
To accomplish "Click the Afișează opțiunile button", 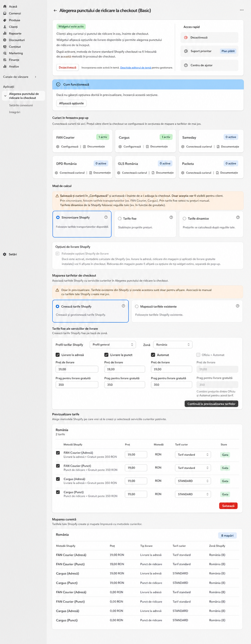I will pos(71,103).
